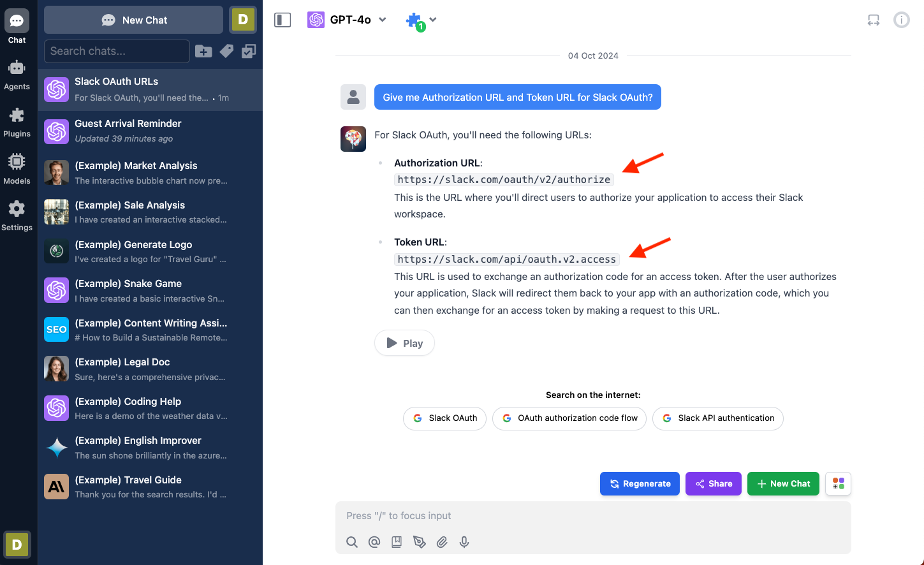
Task: Click the assistant avatar in the reply
Action: coord(353,138)
